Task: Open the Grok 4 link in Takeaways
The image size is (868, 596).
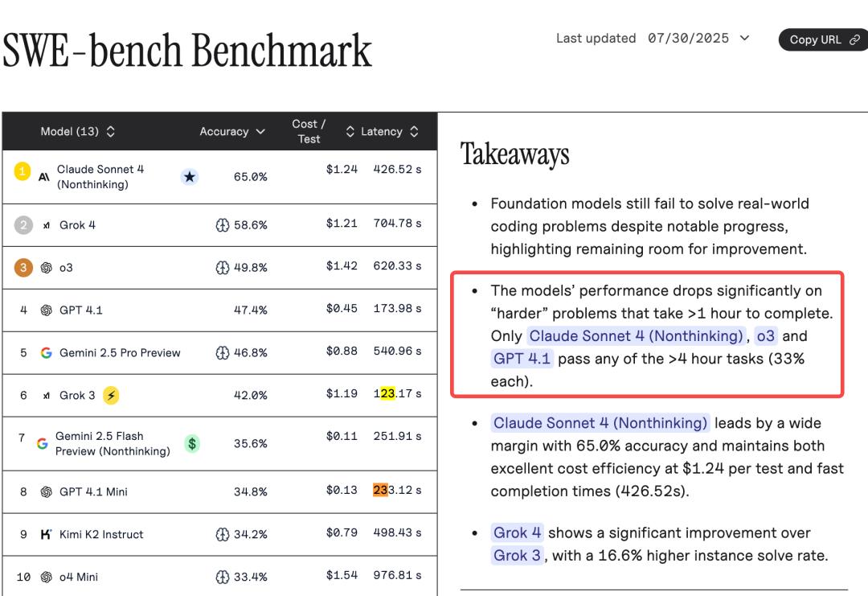Action: click(x=517, y=532)
